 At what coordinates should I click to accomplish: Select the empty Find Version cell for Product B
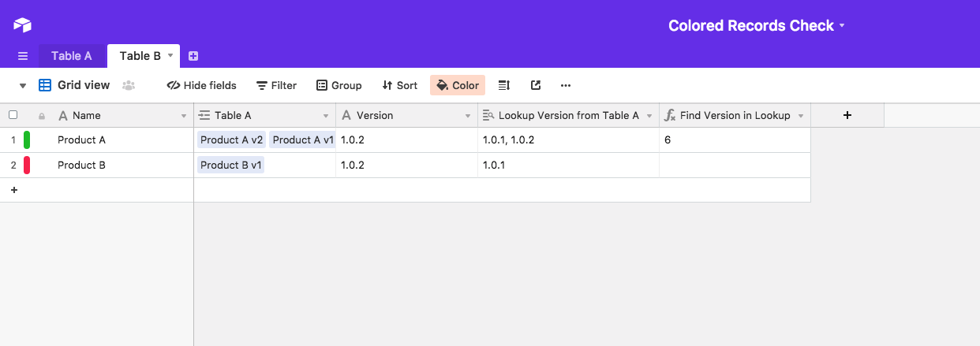pyautogui.click(x=735, y=166)
